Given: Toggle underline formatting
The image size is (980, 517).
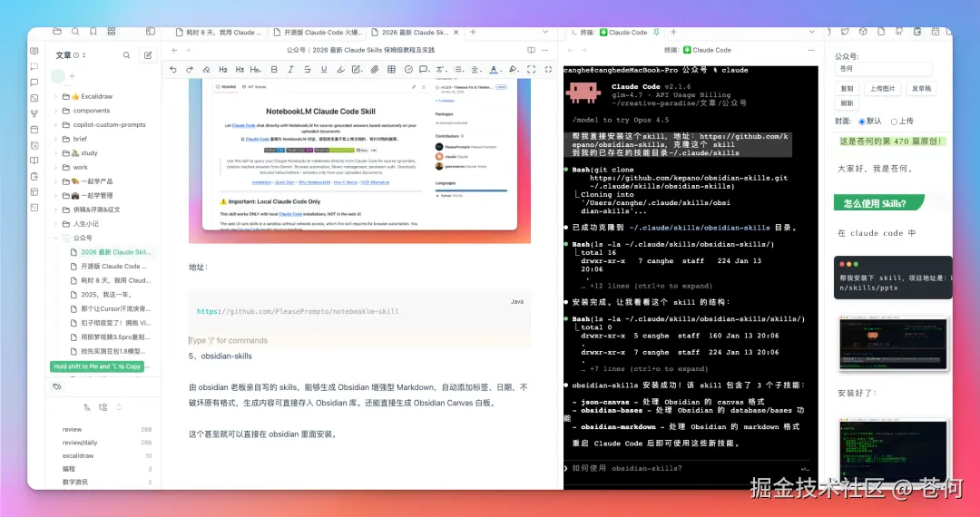Looking at the screenshot, I should click(x=324, y=69).
